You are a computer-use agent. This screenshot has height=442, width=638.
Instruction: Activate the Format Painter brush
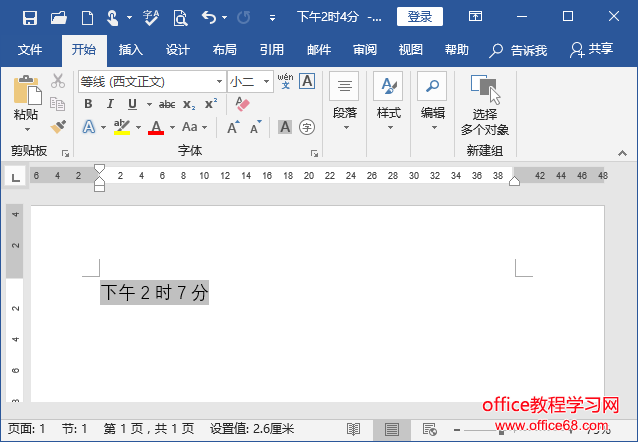(x=58, y=127)
